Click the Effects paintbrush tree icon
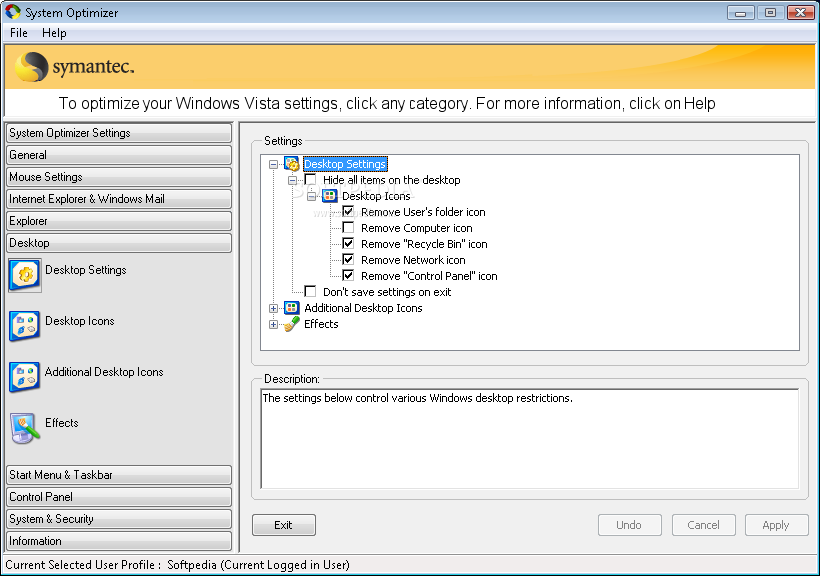This screenshot has height=576, width=820. pyautogui.click(x=292, y=324)
